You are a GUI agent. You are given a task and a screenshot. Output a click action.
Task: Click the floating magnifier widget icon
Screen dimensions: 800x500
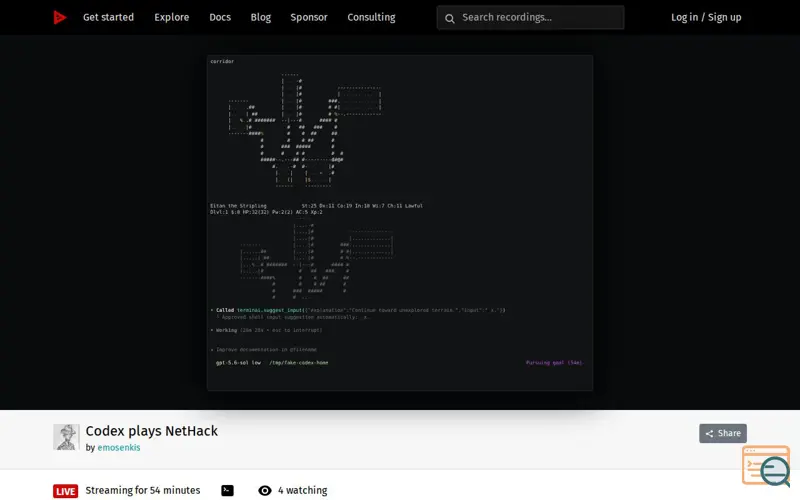click(x=767, y=466)
